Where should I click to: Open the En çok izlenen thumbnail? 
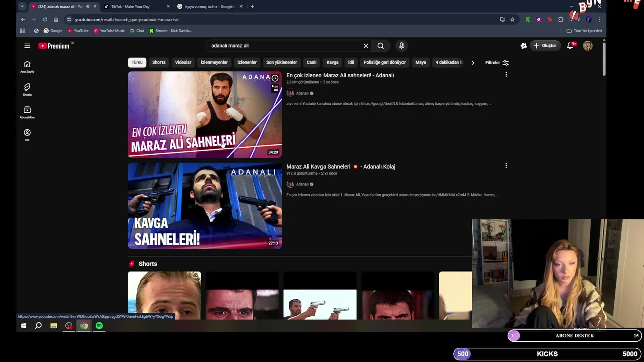(205, 115)
